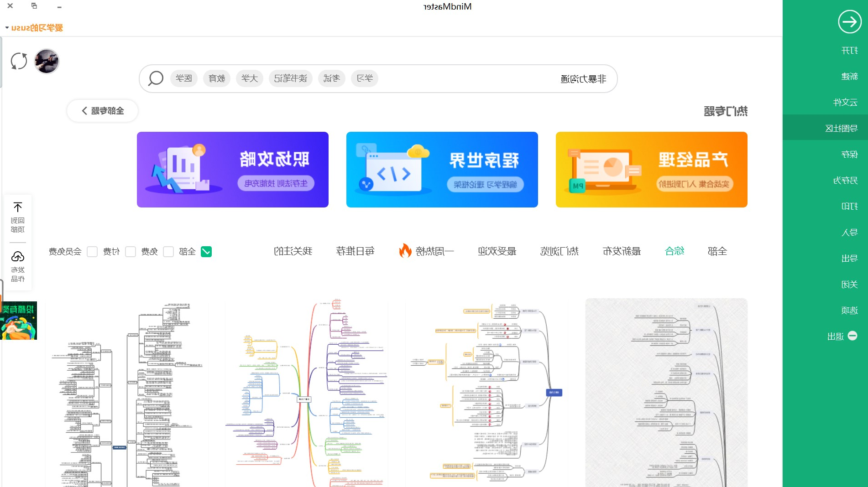Click the 医学 search tag
The height and width of the screenshot is (487, 868).
[x=184, y=78]
